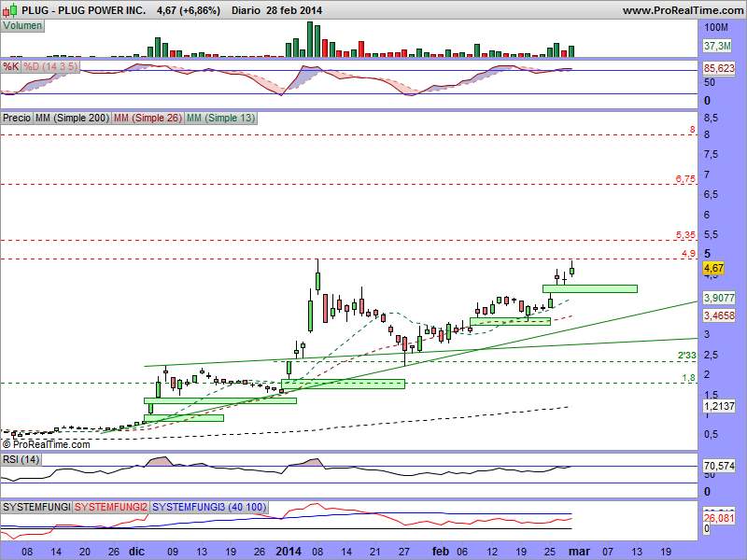Click the red SYSTEMFUNGI2 label

(111, 507)
